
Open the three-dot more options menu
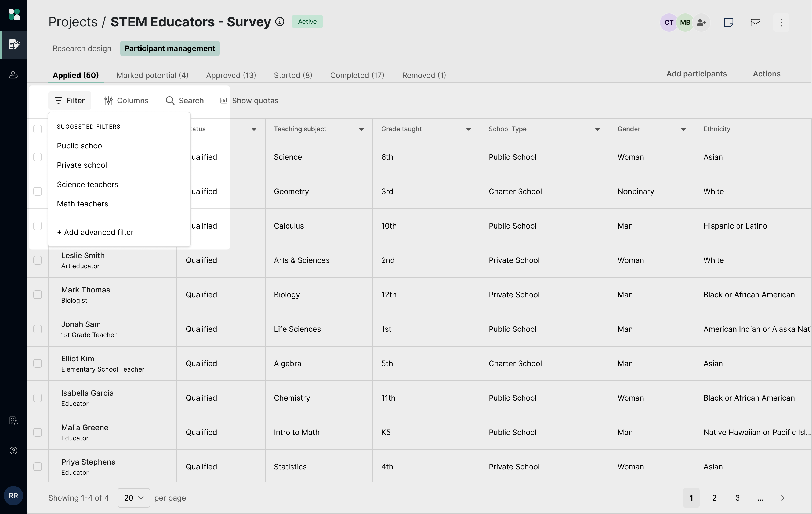pyautogui.click(x=781, y=23)
